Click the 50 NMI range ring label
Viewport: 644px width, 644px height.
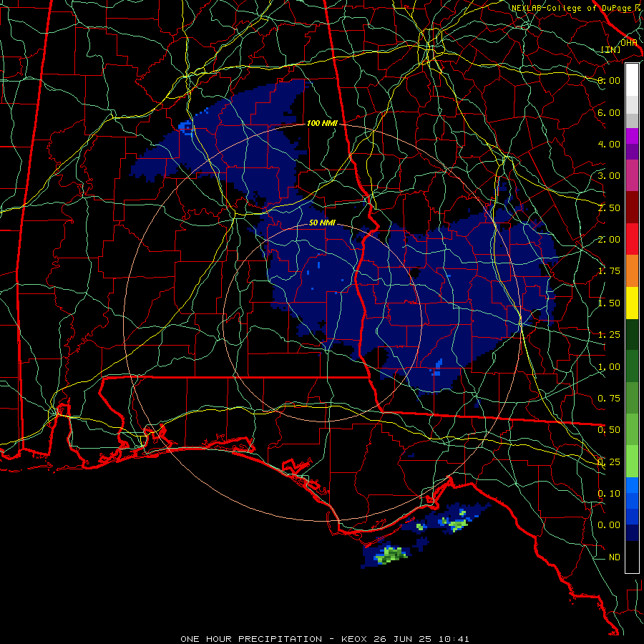pyautogui.click(x=322, y=223)
